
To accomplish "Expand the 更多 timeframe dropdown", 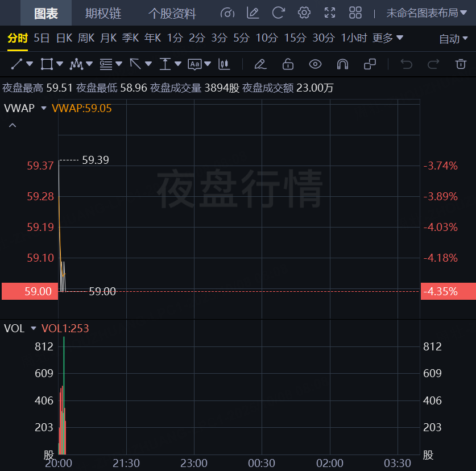I will (x=388, y=38).
